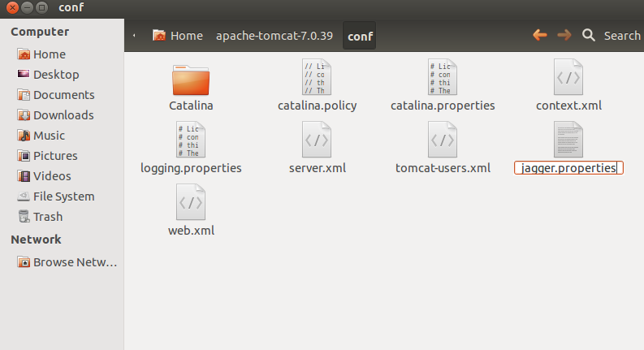The height and width of the screenshot is (350, 644).
Task: Select the logging.properties file icon
Action: click(x=191, y=139)
